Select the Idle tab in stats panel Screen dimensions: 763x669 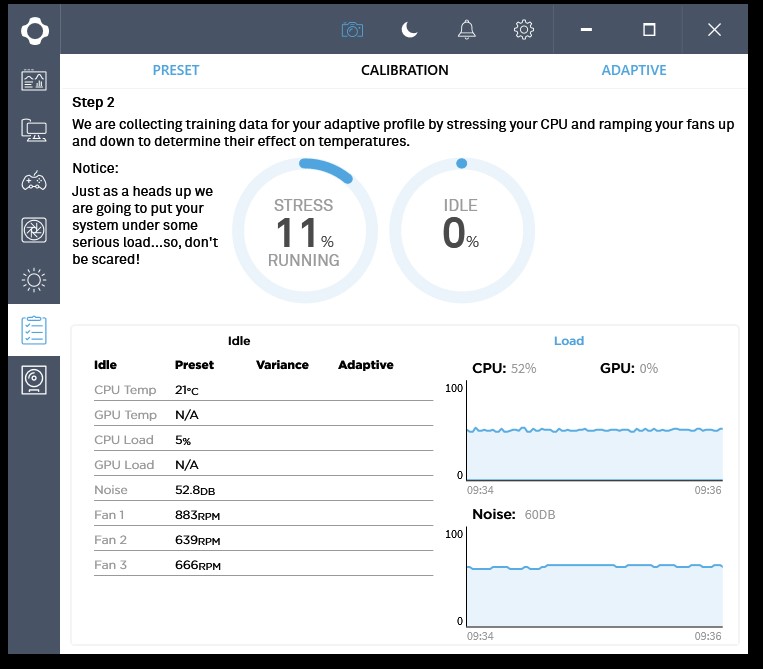pyautogui.click(x=239, y=341)
